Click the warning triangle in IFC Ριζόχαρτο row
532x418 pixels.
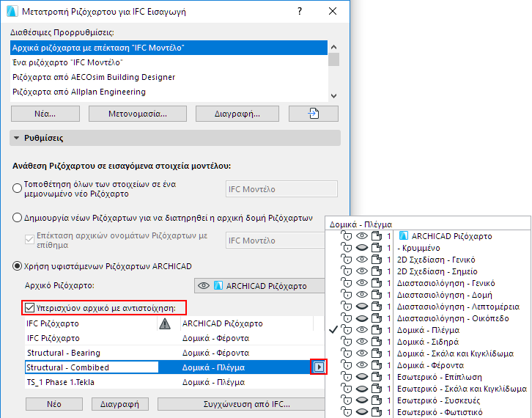click(x=165, y=323)
